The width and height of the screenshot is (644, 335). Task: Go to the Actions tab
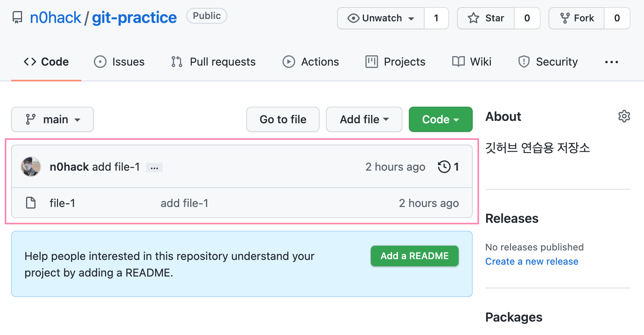311,62
